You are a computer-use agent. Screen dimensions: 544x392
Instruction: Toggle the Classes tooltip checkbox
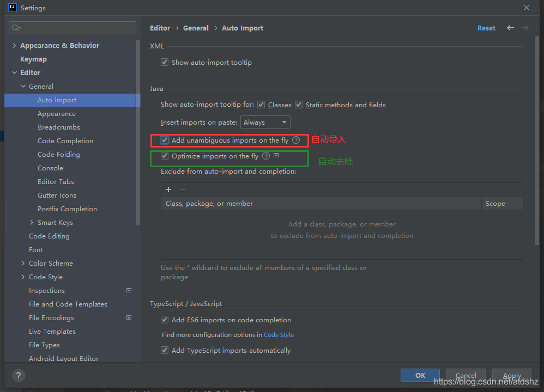(261, 105)
